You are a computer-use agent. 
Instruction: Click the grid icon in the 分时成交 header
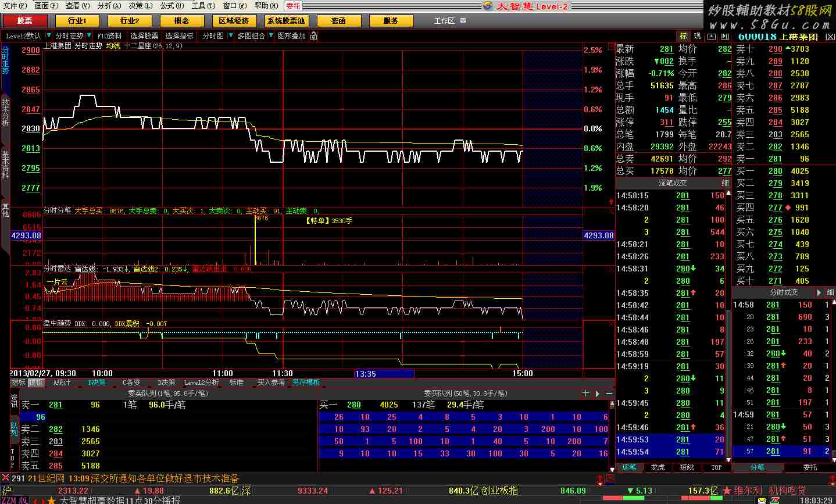point(830,292)
